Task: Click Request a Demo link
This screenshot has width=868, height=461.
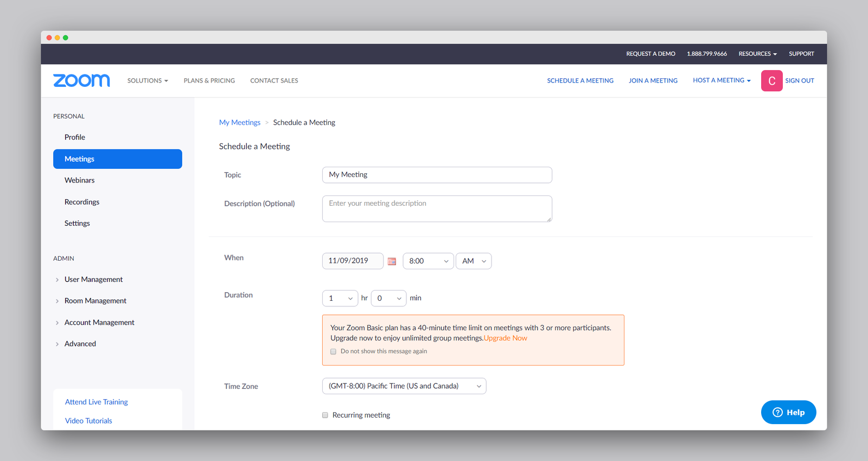Action: pos(650,54)
